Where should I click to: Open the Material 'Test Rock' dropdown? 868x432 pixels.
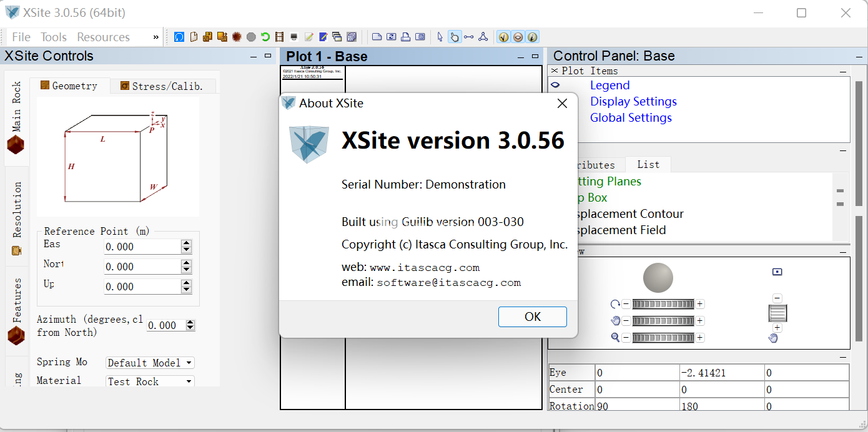(x=150, y=381)
